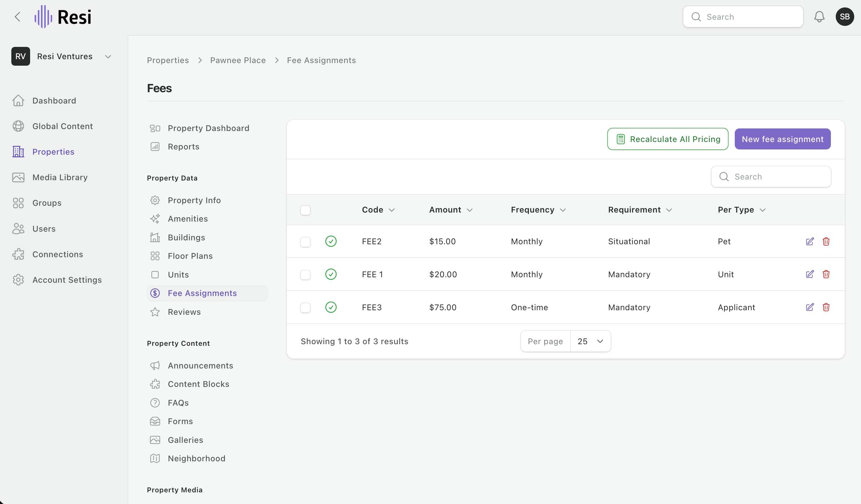Follow the Properties breadcrumb link
This screenshot has width=861, height=504.
click(x=168, y=60)
